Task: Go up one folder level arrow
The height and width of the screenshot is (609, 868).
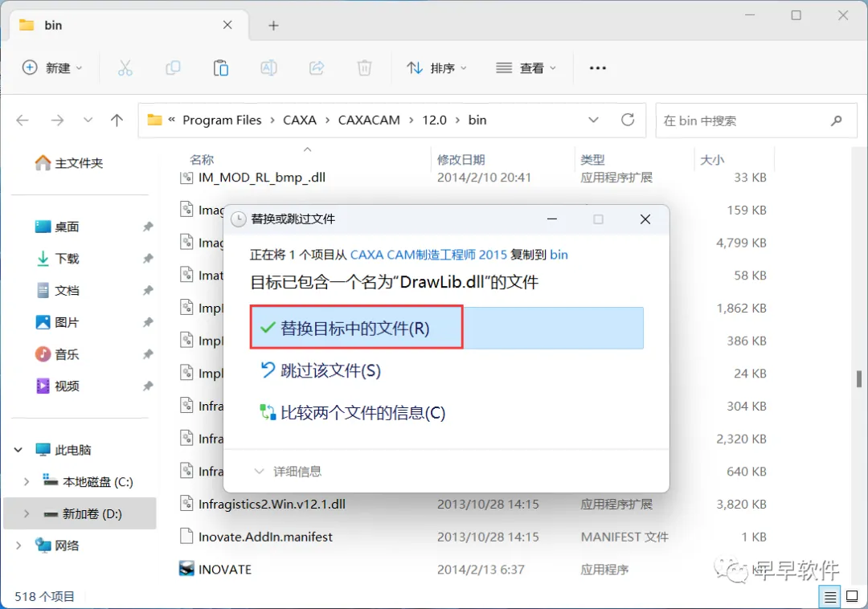Action: point(117,120)
